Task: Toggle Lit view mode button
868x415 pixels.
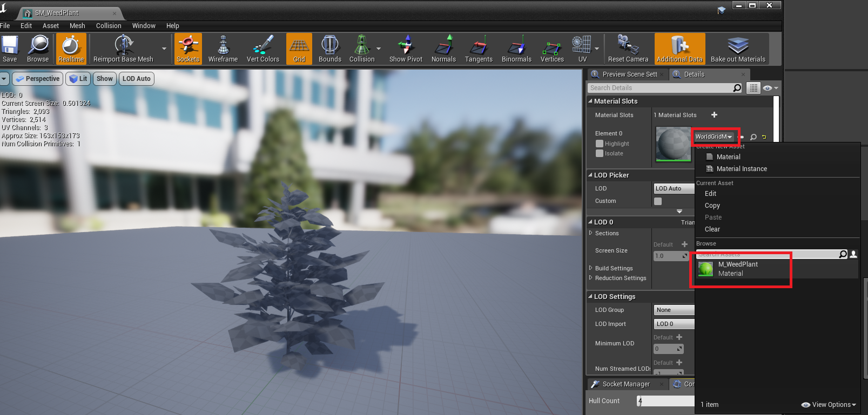Action: [x=78, y=79]
